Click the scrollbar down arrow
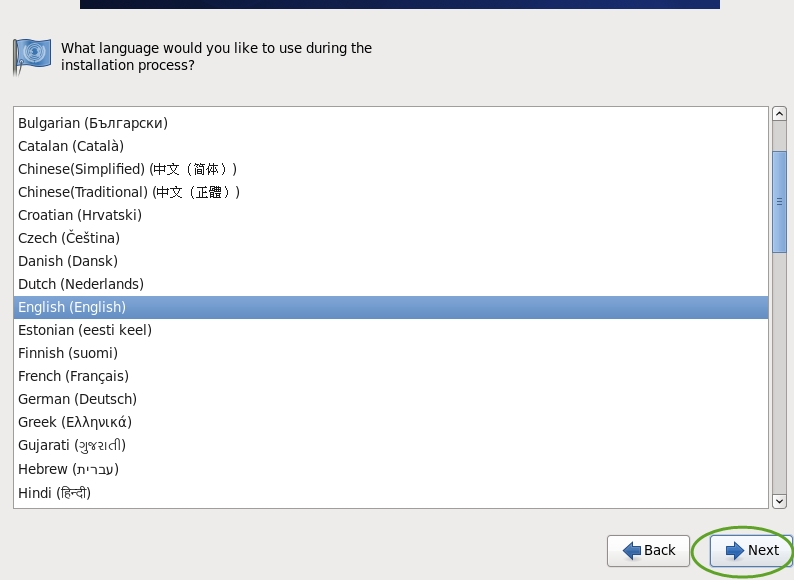Viewport: 794px width, 580px height. click(x=779, y=501)
